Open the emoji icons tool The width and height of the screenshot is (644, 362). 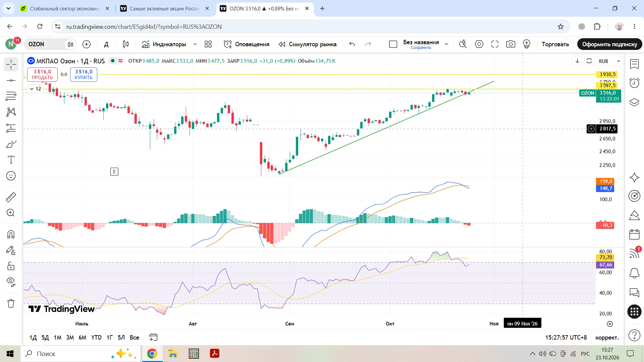coord(11,176)
